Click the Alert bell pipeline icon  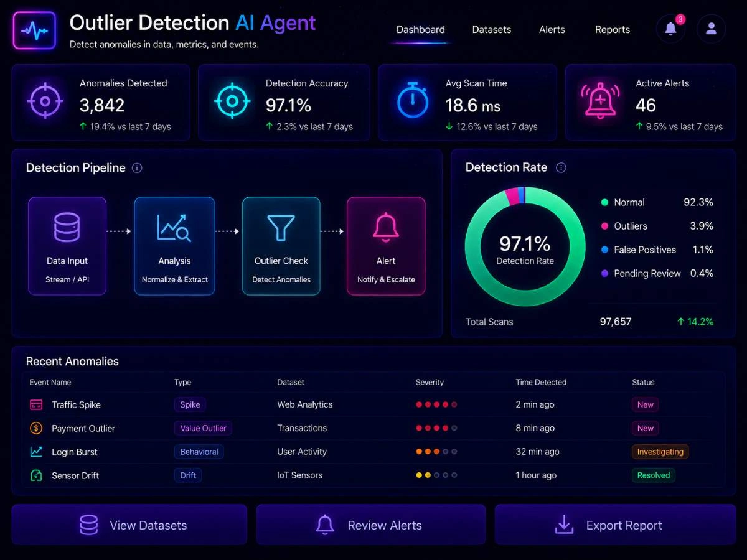385,227
